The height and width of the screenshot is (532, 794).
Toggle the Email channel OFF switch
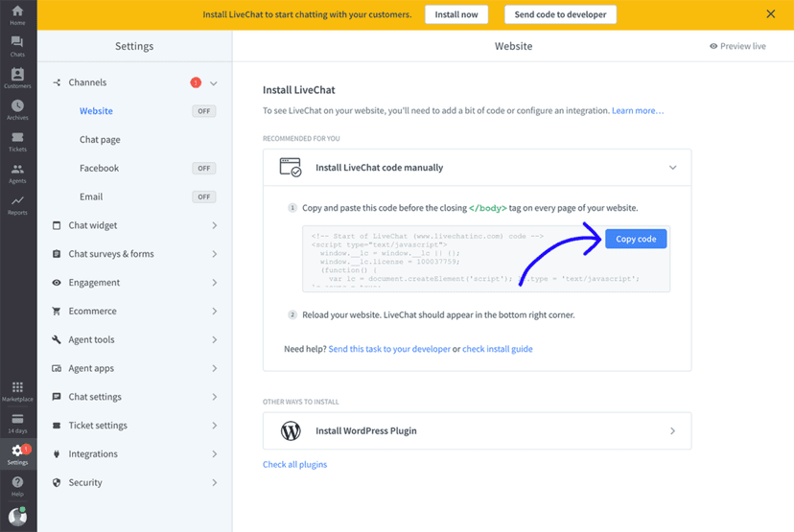(203, 197)
